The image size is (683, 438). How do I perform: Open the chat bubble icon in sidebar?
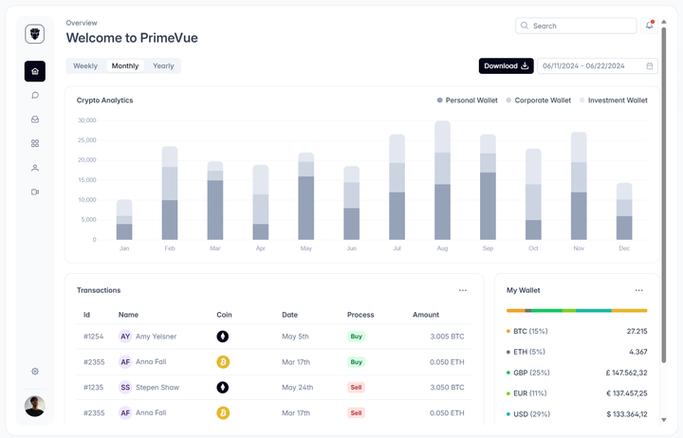coord(35,95)
